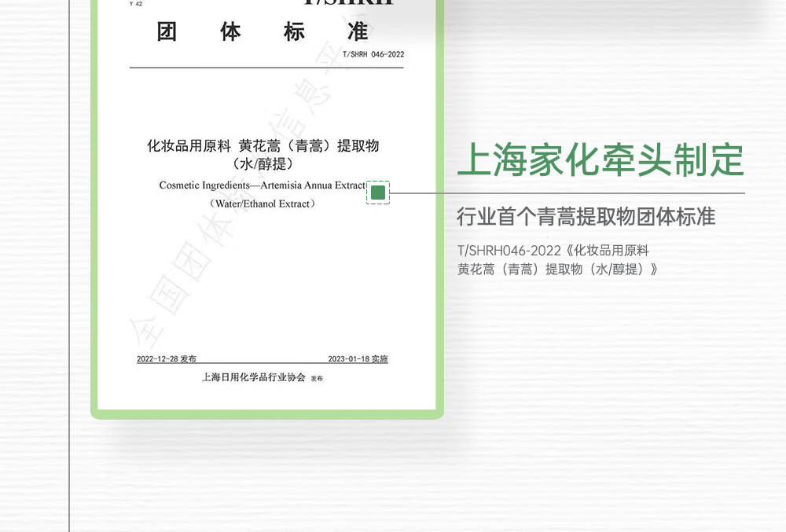The image size is (786, 532).
Task: Click the heading 上海家化牵头制定
Action: pos(601,160)
